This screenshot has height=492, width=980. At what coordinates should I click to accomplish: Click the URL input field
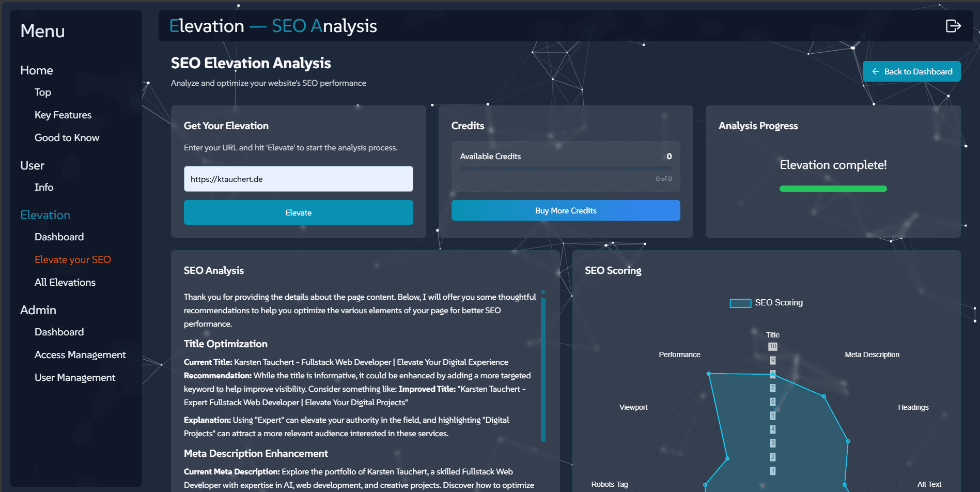point(298,179)
